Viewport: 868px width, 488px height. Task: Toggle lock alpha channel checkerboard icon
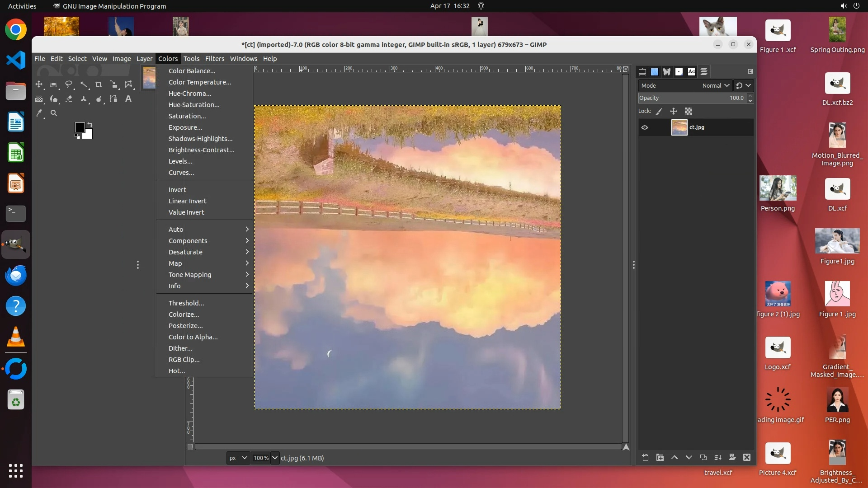pyautogui.click(x=689, y=111)
